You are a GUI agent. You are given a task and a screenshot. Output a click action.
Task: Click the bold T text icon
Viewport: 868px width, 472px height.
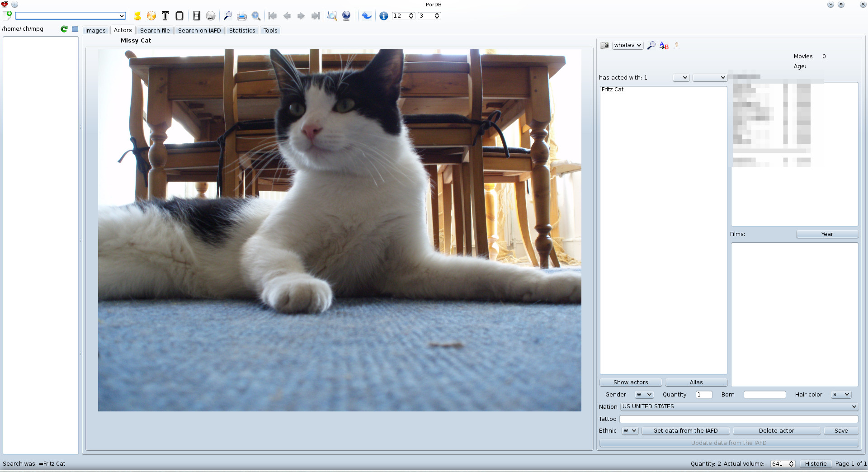165,16
